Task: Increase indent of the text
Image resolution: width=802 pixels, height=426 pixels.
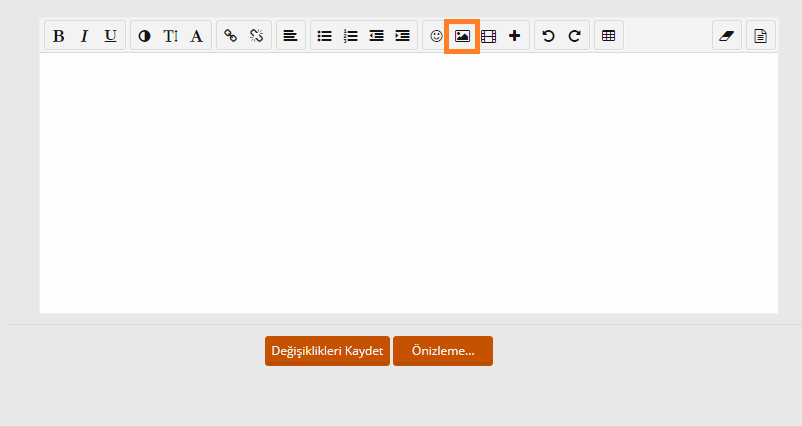Action: 403,36
